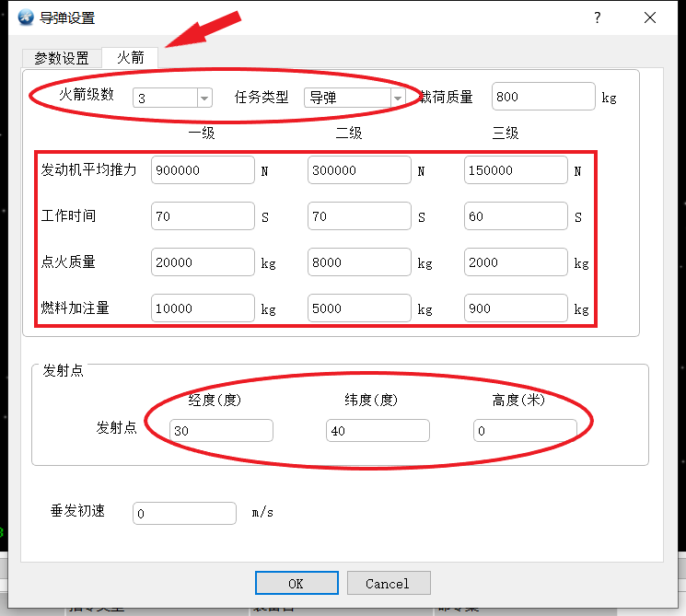The height and width of the screenshot is (616, 686).
Task: Click third-stage 工作时间 field showing 60
Action: pyautogui.click(x=516, y=215)
